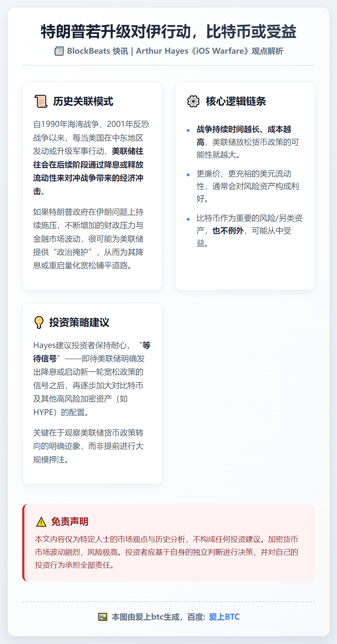Screen dimensions: 337x644
Task: Click the disclaimer text 本文内容仅为特定人士的市场观点
Action: 167,552
